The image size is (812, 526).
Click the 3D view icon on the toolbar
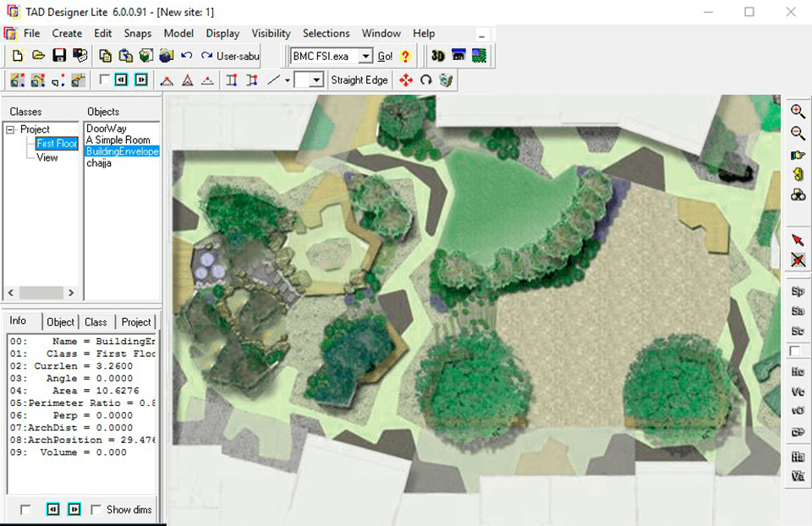pos(436,55)
